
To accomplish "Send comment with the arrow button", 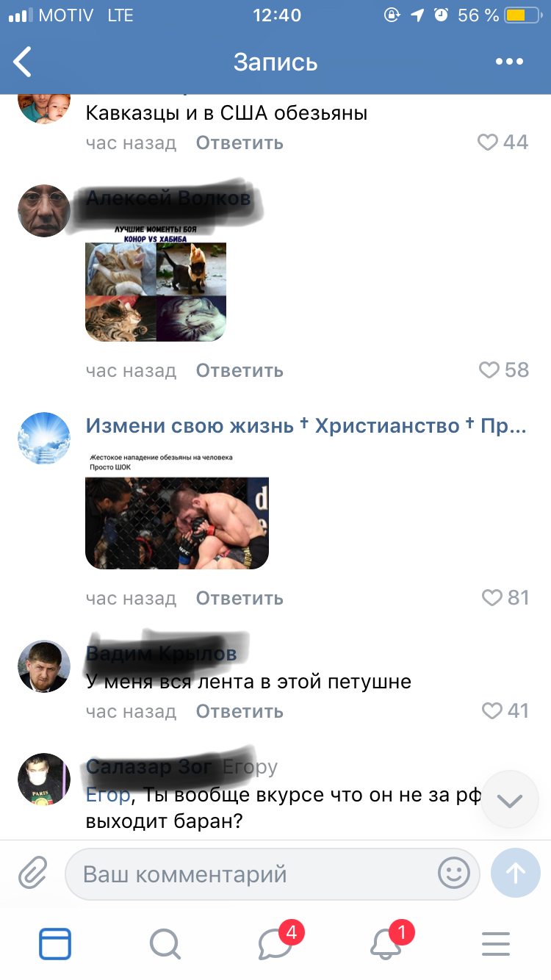I will click(x=515, y=873).
